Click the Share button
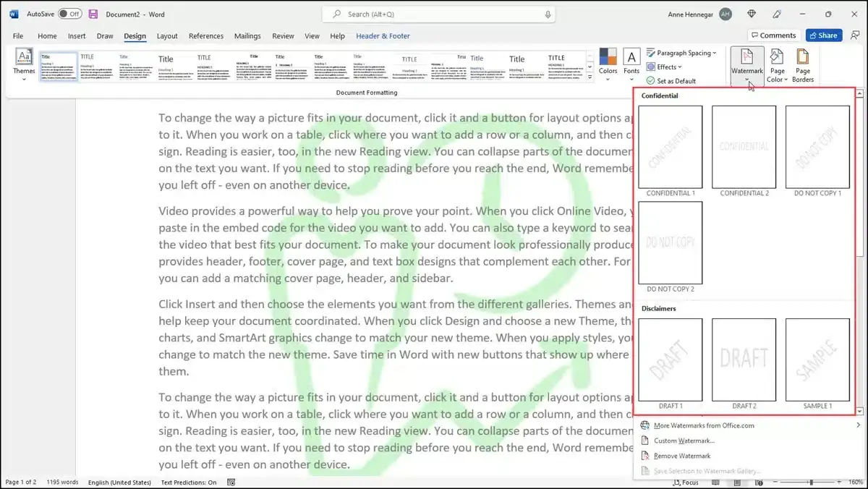Viewport: 868px width, 489px height. pyautogui.click(x=823, y=35)
